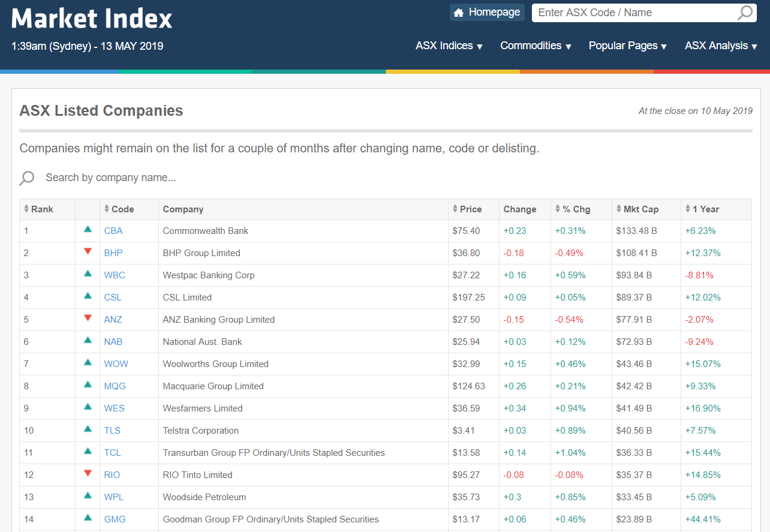Click Macquarie Group Limited price $124.63
Image resolution: width=770 pixels, height=532 pixels.
pos(469,386)
